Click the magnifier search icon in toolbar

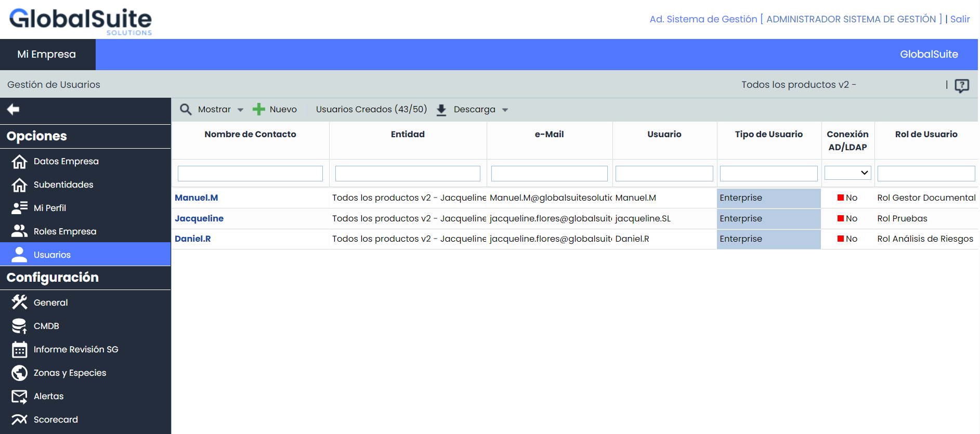(x=186, y=109)
